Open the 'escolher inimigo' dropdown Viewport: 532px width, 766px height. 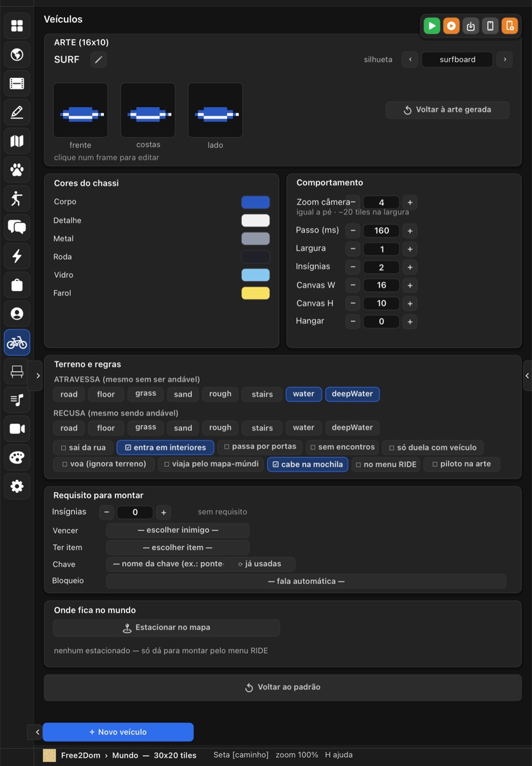point(178,530)
